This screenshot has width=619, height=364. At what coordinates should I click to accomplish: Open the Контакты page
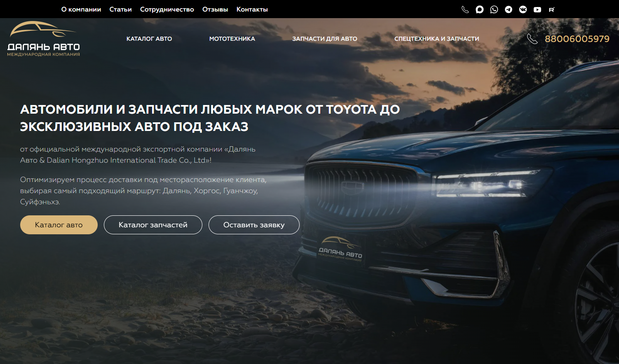coord(252,9)
